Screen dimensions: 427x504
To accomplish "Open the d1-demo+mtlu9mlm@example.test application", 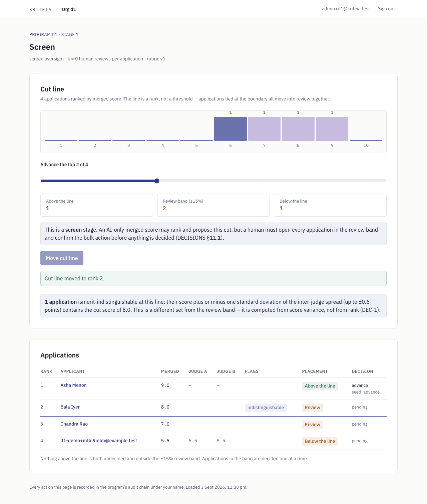I will [x=99, y=441].
